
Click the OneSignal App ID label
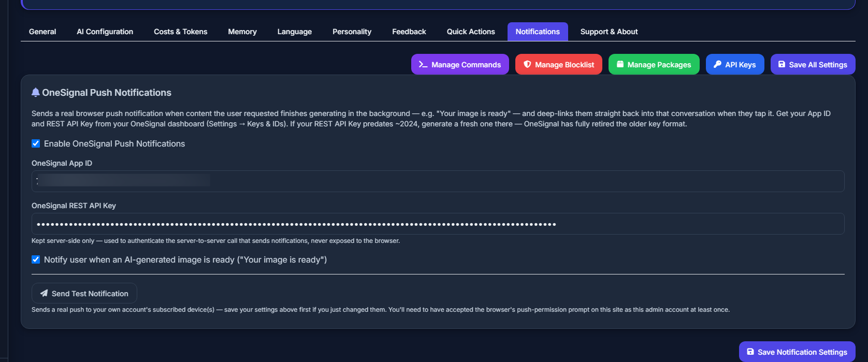62,163
